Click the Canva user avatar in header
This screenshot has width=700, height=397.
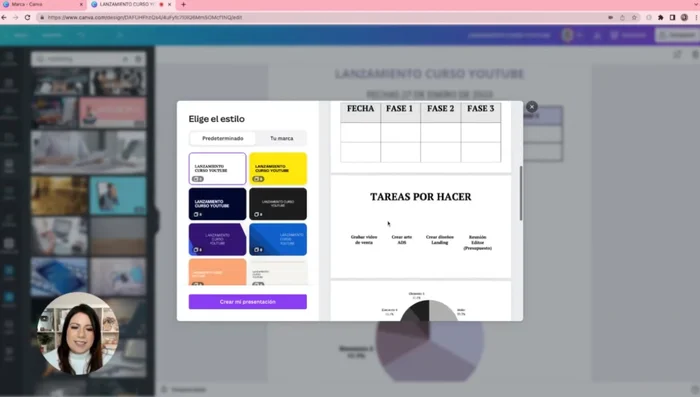pyautogui.click(x=567, y=35)
